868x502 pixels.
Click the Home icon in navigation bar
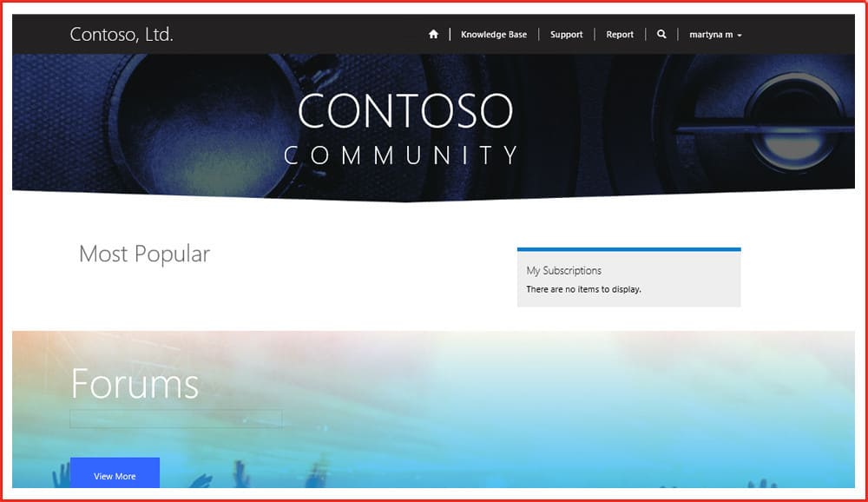433,35
